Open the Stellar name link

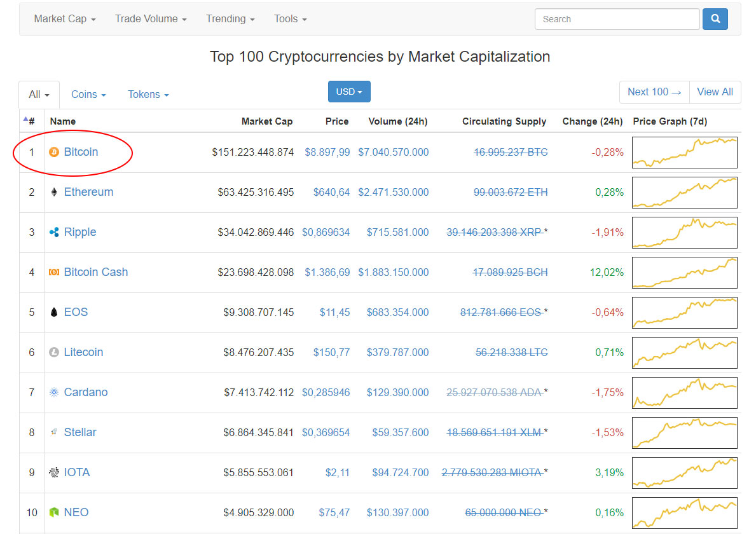80,432
